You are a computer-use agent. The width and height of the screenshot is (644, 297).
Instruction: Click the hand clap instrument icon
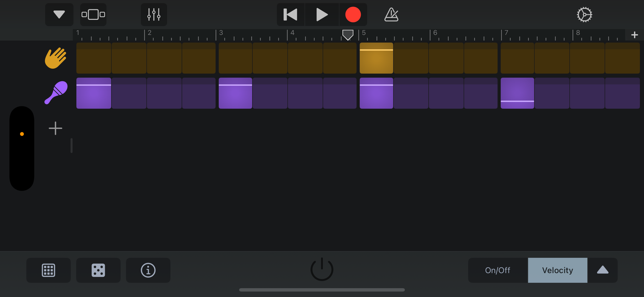(x=55, y=58)
